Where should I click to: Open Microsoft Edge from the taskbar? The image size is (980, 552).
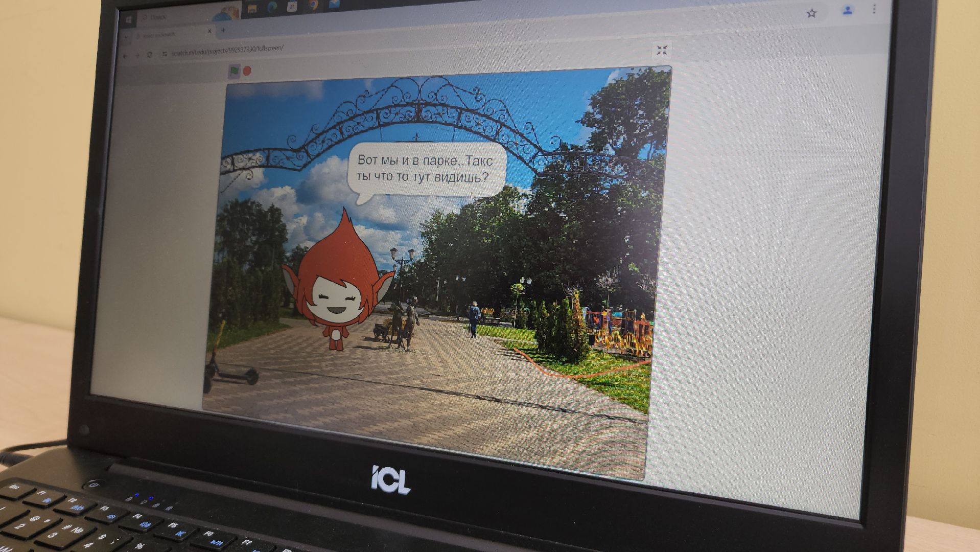pos(271,7)
